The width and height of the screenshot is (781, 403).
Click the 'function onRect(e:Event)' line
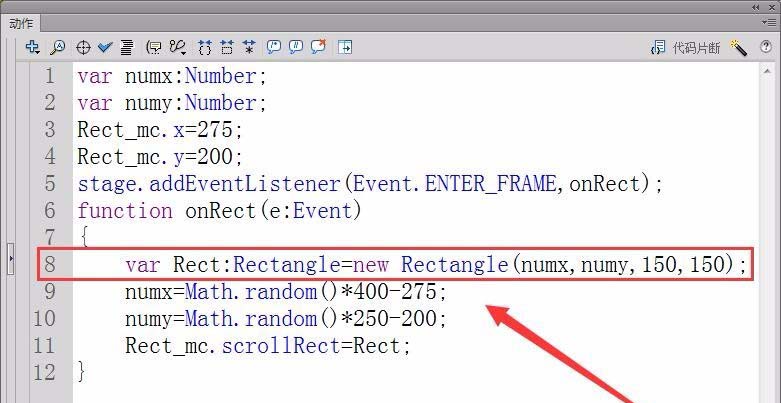point(220,211)
